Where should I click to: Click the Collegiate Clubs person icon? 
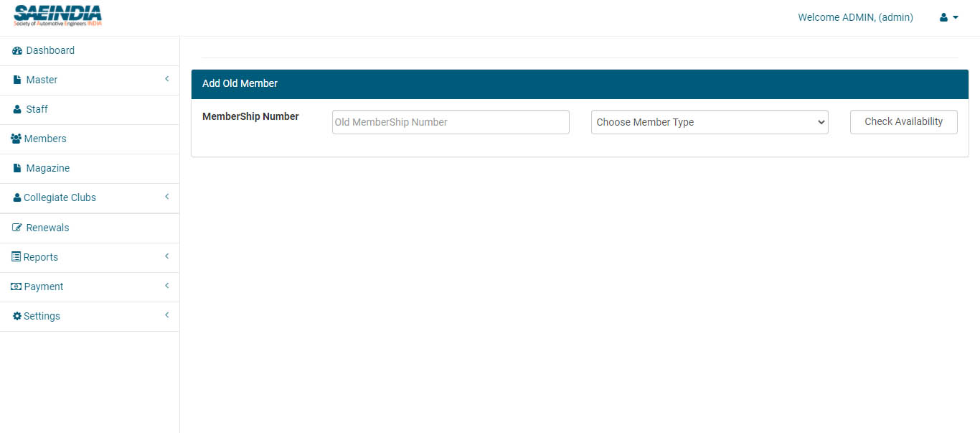[x=17, y=198]
